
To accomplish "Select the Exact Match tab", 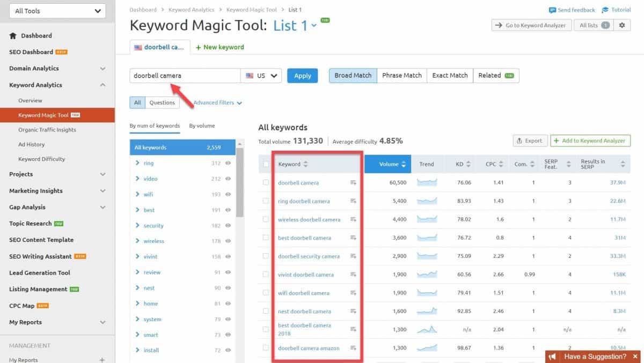I will coord(450,76).
